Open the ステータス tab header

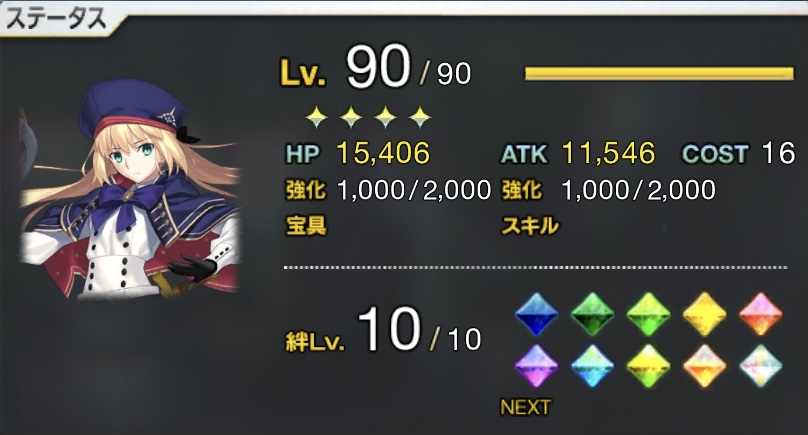(58, 20)
